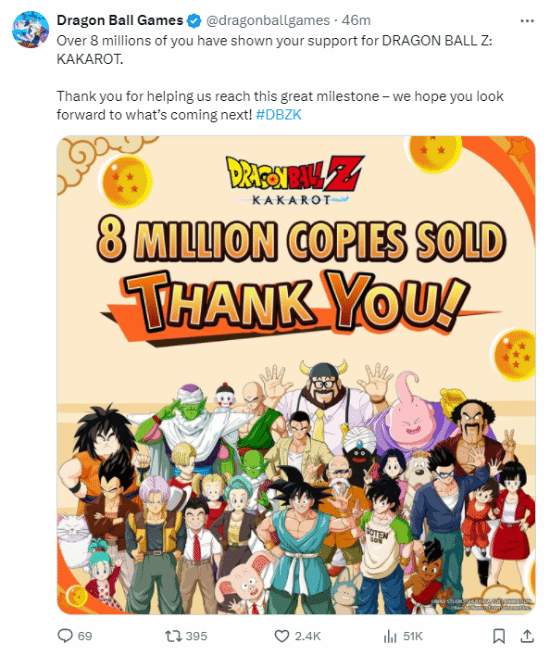Like the tweet with the heart icon

[x=282, y=636]
